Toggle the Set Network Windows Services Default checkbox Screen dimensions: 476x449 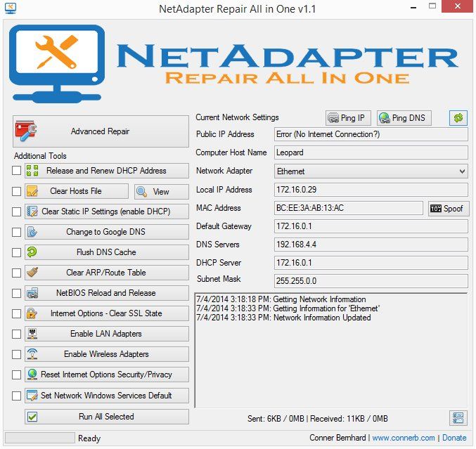(16, 396)
